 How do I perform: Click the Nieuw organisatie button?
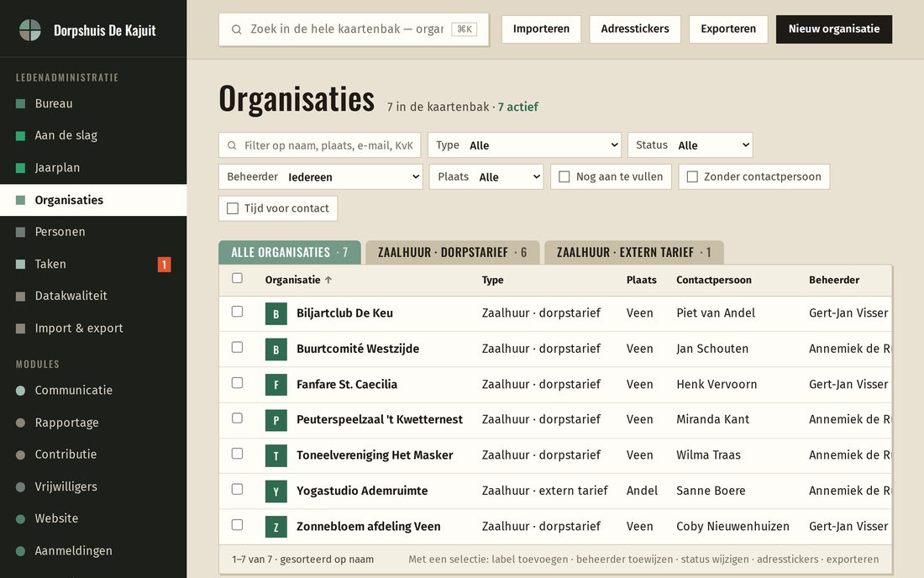coord(834,29)
